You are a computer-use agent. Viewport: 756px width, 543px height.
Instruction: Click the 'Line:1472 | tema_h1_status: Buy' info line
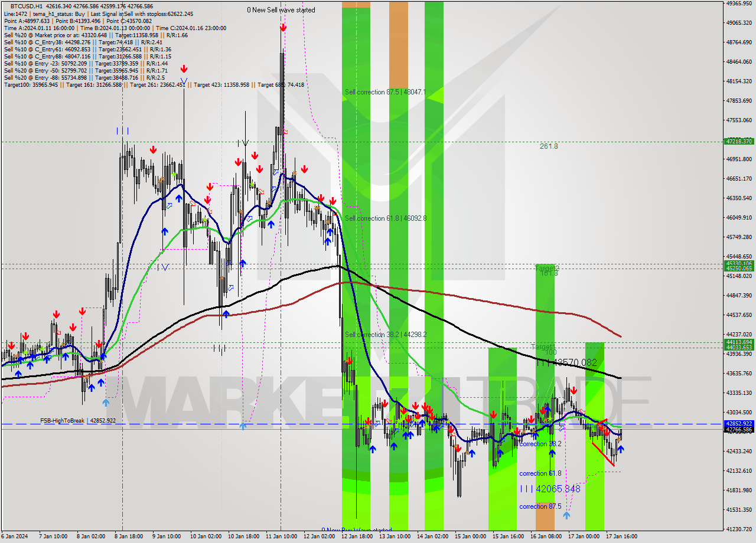pos(99,13)
